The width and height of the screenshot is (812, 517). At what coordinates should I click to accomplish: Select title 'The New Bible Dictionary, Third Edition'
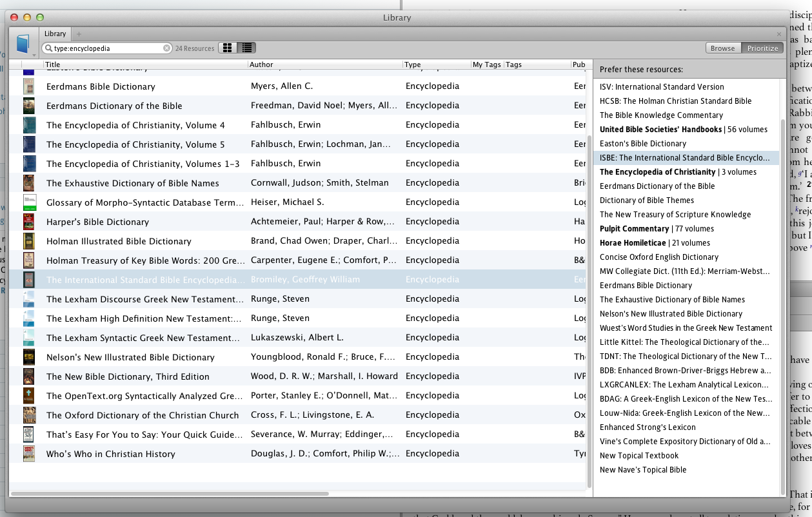pos(128,376)
